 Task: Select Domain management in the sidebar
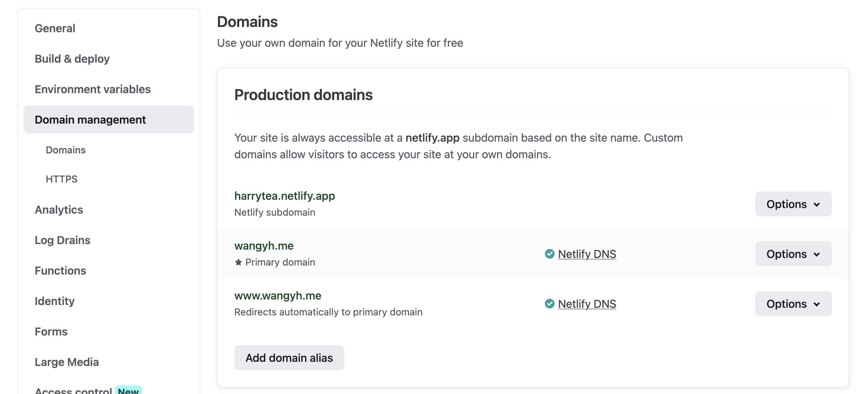point(90,119)
